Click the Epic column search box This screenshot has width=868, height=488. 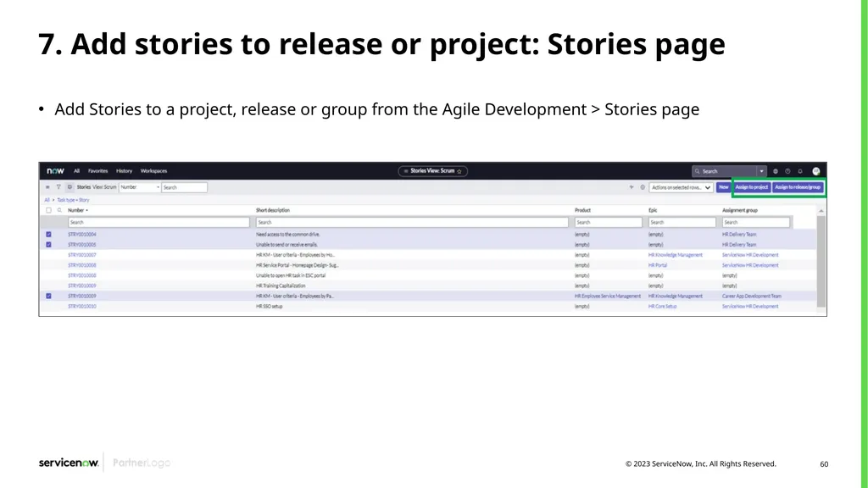coord(682,223)
